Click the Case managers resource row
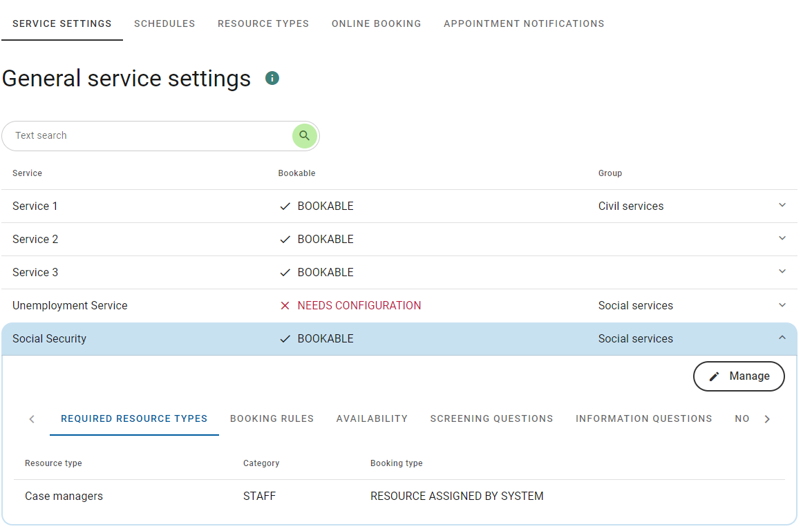The width and height of the screenshot is (812, 531). (x=64, y=496)
